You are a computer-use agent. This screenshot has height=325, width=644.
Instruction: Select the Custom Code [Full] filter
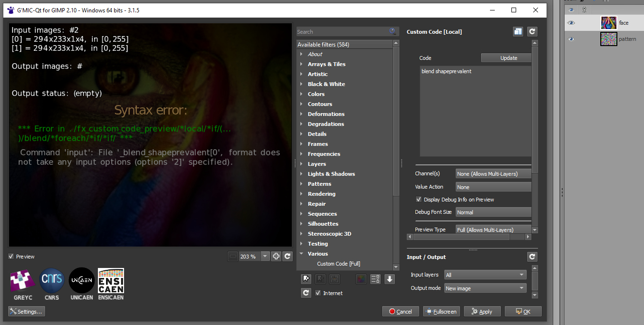click(x=339, y=264)
